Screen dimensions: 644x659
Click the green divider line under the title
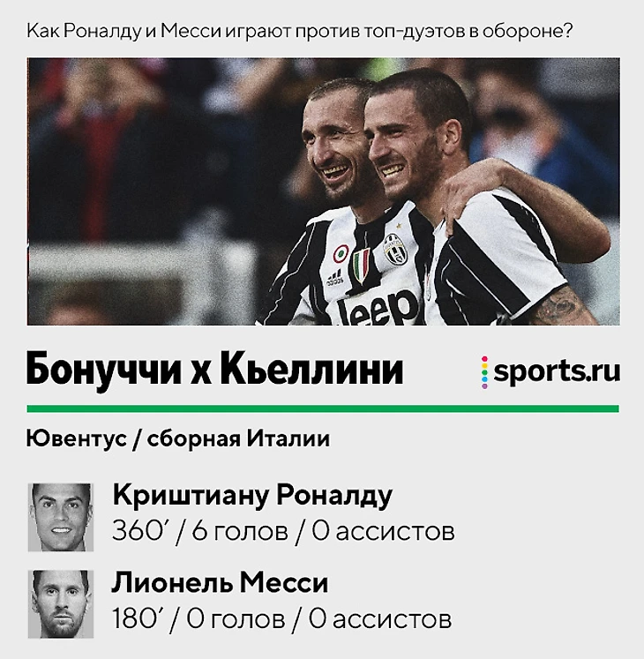point(323,408)
